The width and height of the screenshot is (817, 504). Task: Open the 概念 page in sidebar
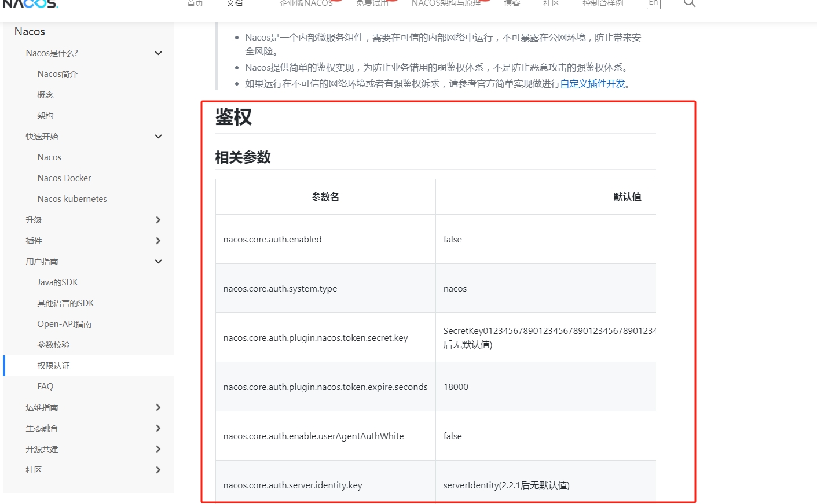pyautogui.click(x=45, y=95)
